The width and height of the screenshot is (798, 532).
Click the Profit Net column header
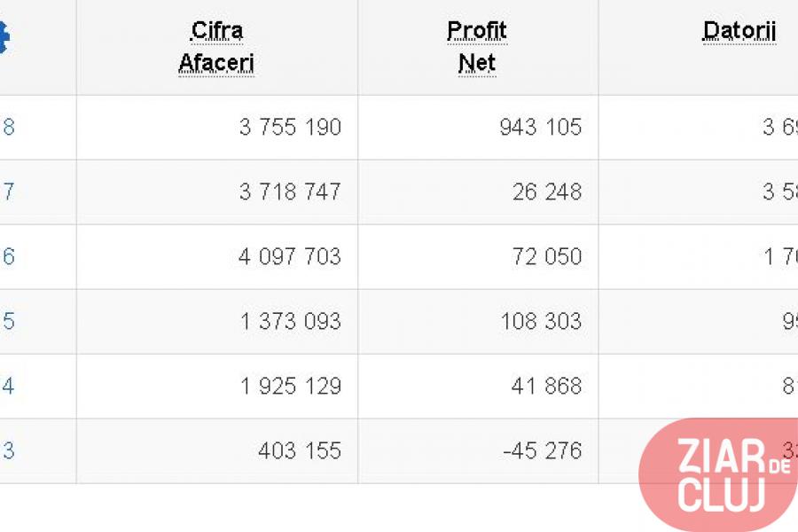click(477, 47)
